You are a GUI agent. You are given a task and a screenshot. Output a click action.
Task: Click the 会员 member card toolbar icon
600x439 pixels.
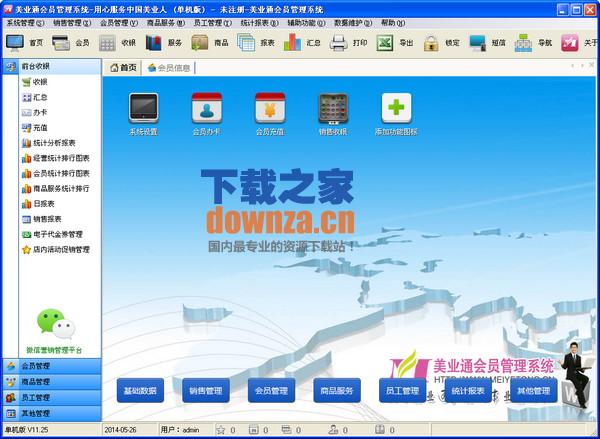(61, 43)
